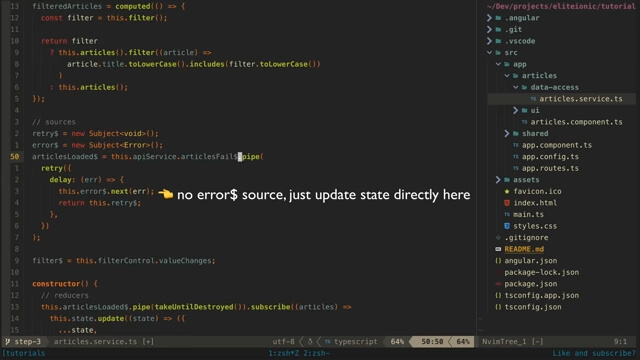Click the .git folder icon
This screenshot has width=640, height=360.
point(498,29)
